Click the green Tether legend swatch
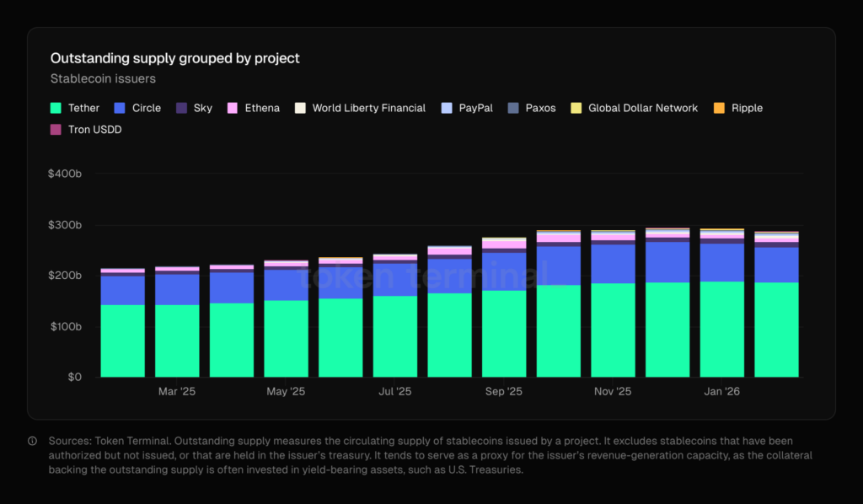This screenshot has height=504, width=863. pyautogui.click(x=56, y=108)
